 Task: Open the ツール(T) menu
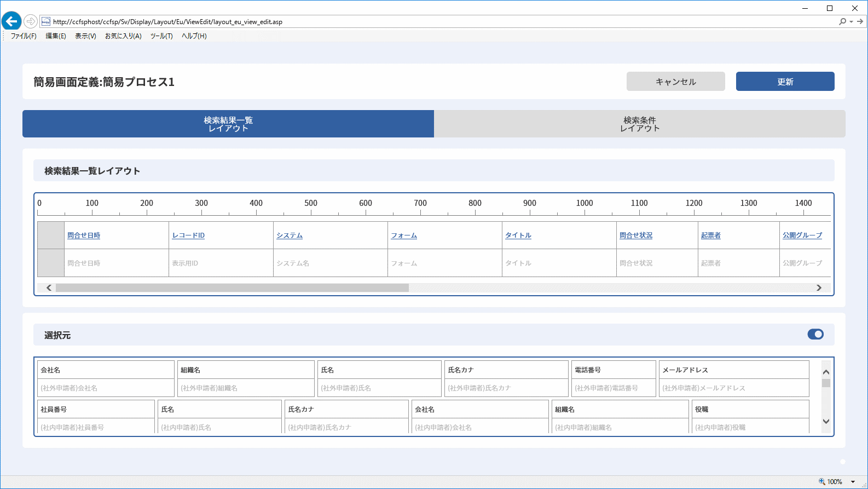pos(161,36)
